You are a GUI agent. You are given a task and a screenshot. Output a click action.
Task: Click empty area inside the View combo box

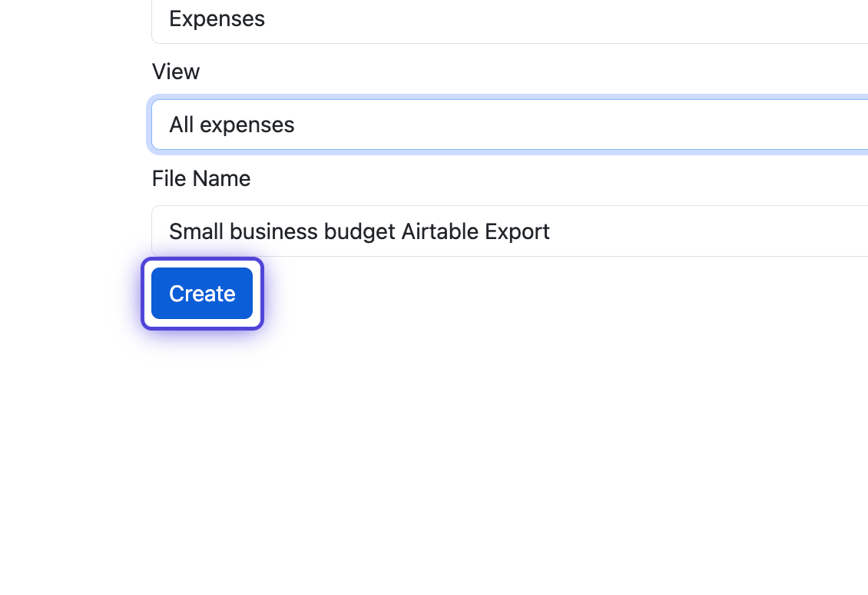(581, 125)
